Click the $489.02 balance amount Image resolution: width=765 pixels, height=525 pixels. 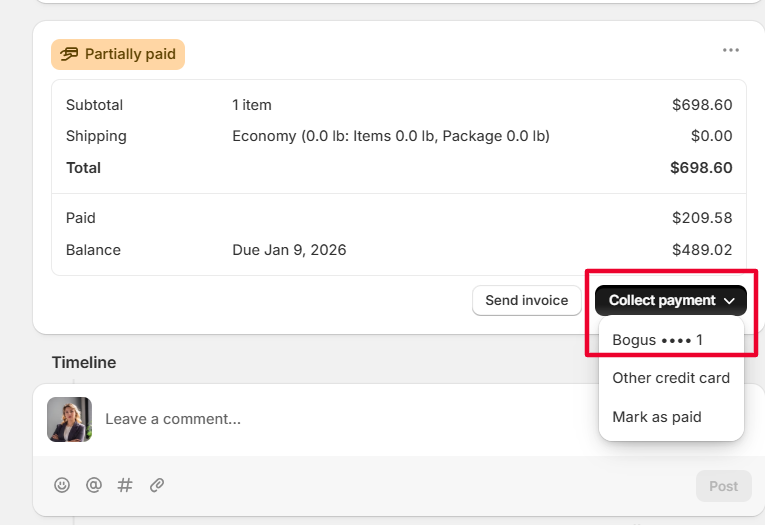pyautogui.click(x=702, y=250)
